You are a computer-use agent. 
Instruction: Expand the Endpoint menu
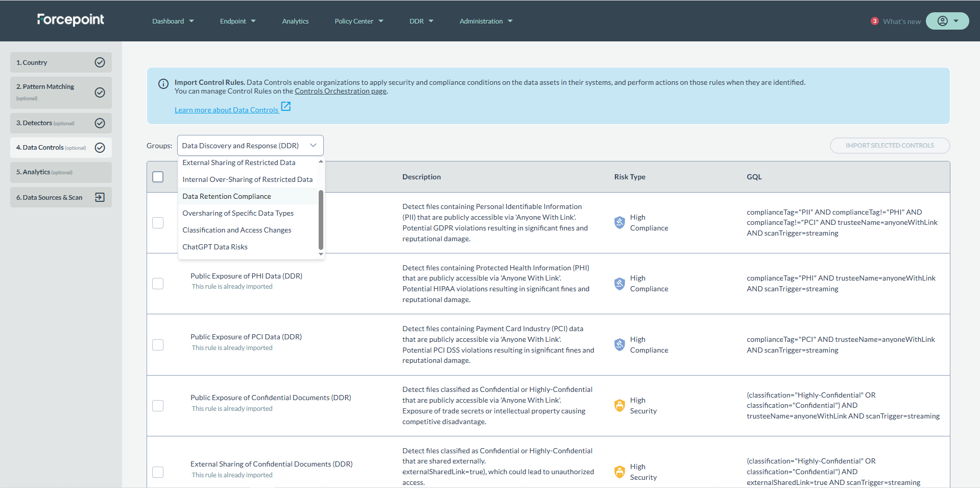[x=237, y=21]
